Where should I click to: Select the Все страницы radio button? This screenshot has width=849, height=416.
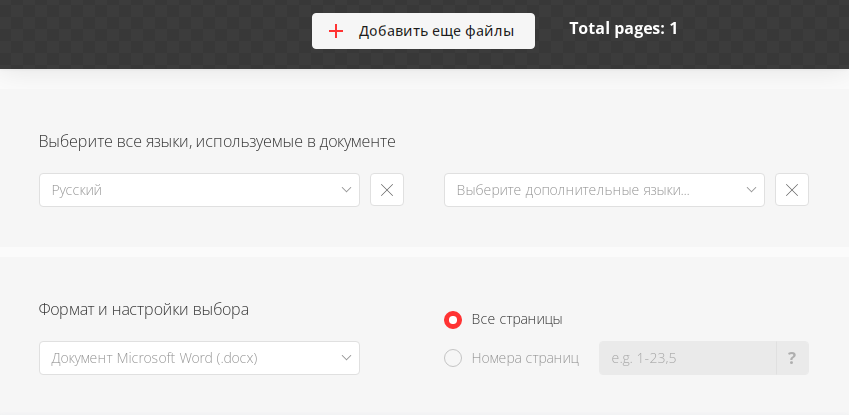tap(453, 320)
